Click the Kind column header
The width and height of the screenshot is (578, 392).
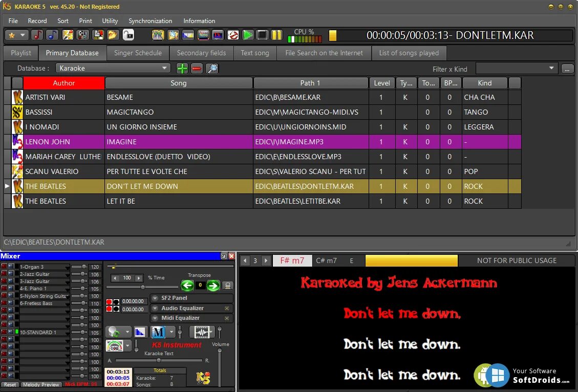coord(485,83)
